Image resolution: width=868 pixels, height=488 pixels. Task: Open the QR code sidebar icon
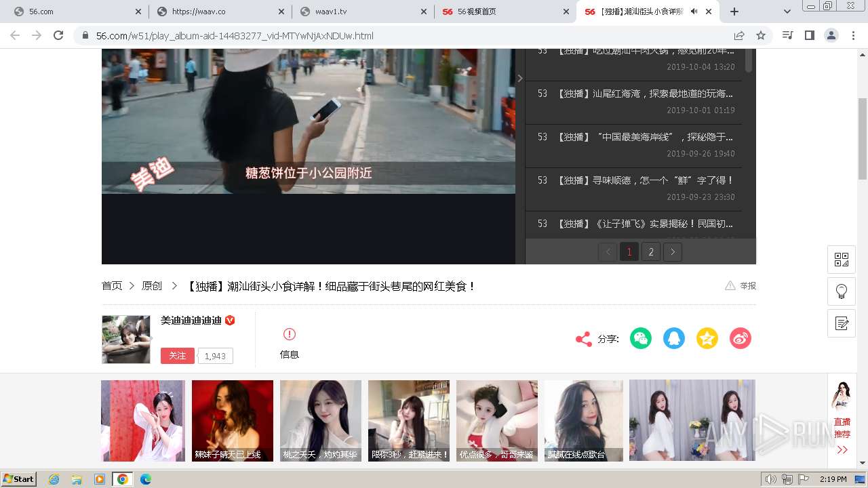(842, 260)
